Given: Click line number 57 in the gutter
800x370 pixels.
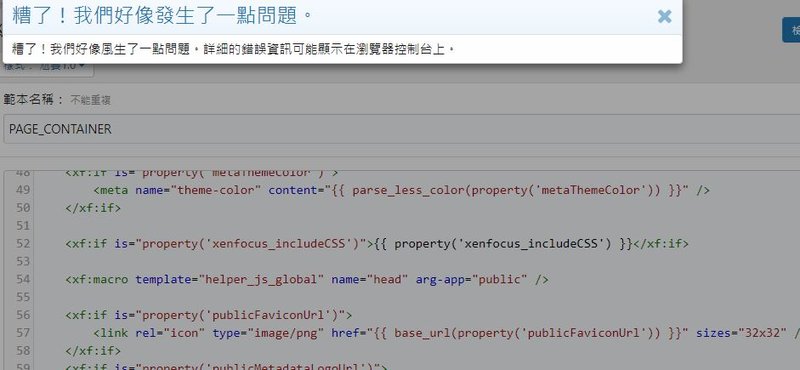Looking at the screenshot, I should click(x=22, y=333).
